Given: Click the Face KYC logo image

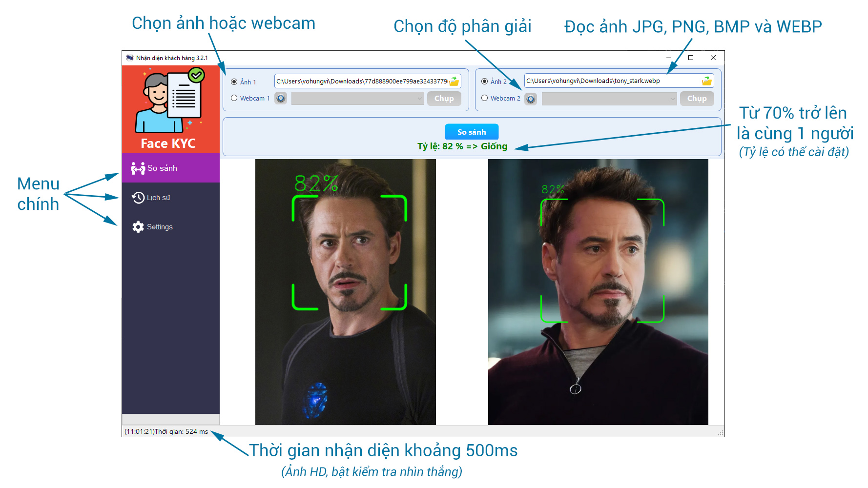Looking at the screenshot, I should [170, 109].
